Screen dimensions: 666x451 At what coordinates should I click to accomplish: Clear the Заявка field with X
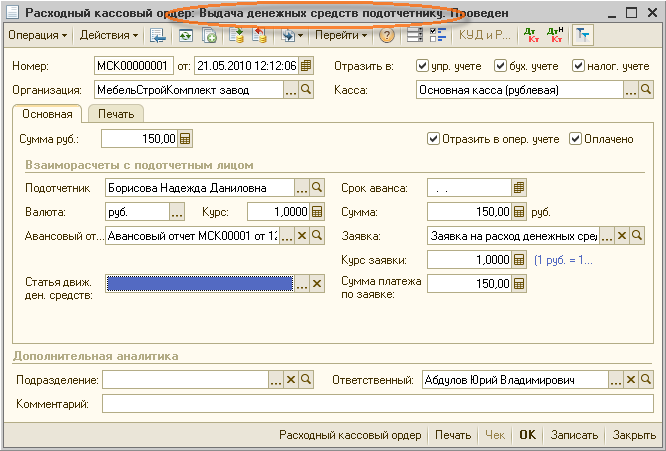(x=622, y=236)
